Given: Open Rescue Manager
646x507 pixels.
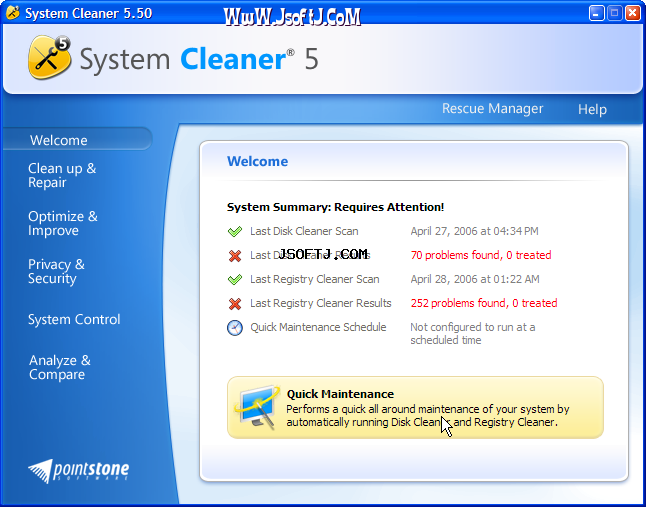Looking at the screenshot, I should [x=492, y=108].
